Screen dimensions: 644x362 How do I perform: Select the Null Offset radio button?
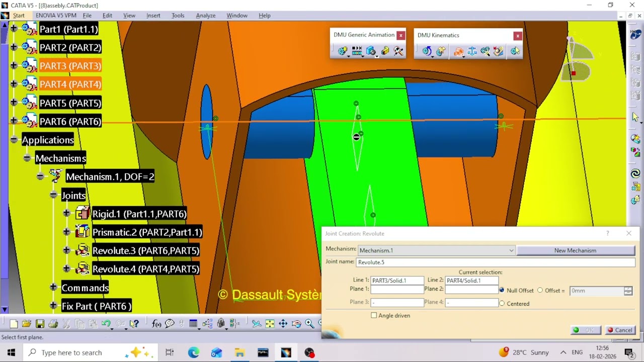(502, 290)
